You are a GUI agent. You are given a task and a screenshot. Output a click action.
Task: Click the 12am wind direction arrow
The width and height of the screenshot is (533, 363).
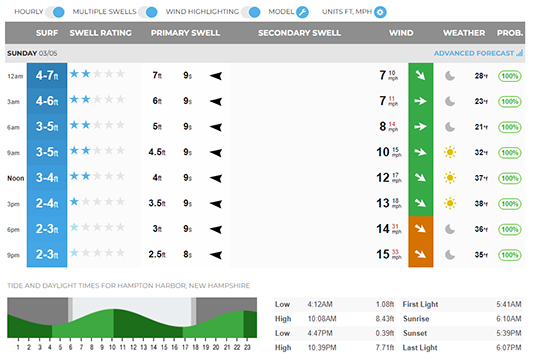[420, 75]
